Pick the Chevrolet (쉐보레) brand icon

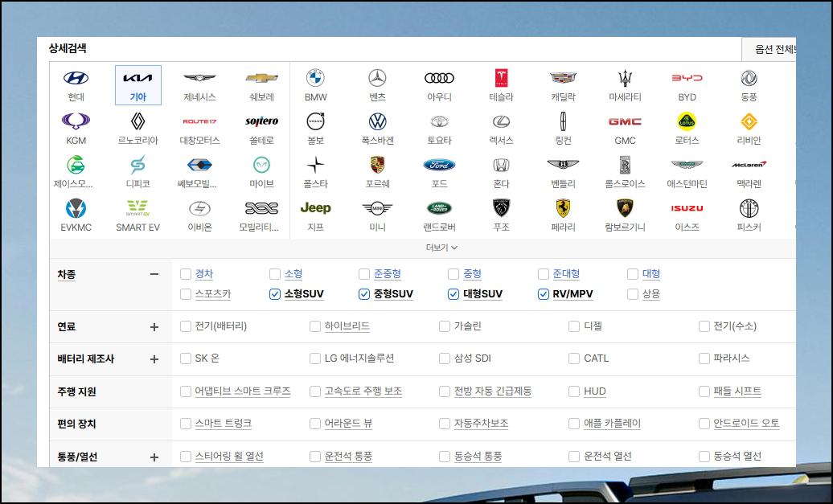click(262, 78)
